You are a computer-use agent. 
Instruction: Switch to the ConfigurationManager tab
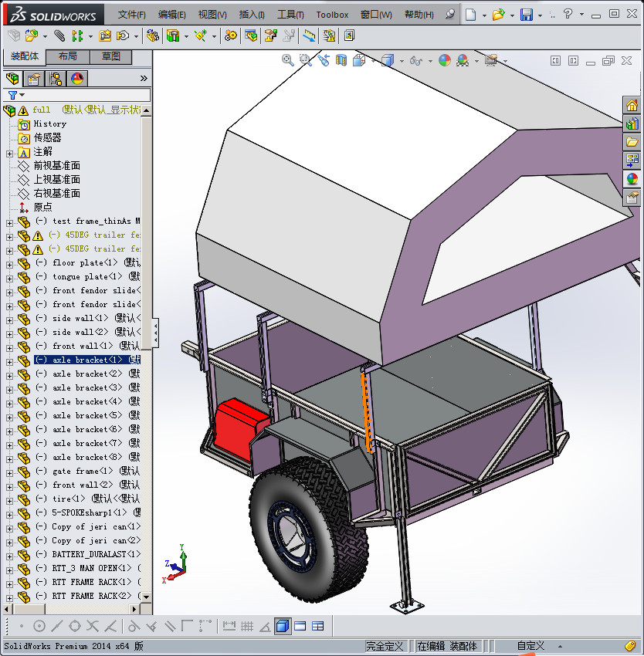[56, 79]
